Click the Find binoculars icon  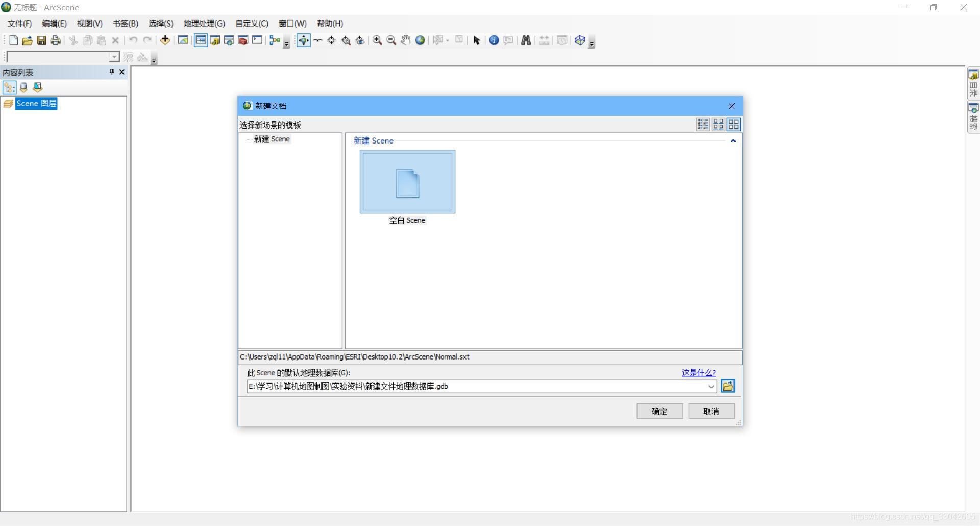pos(526,40)
